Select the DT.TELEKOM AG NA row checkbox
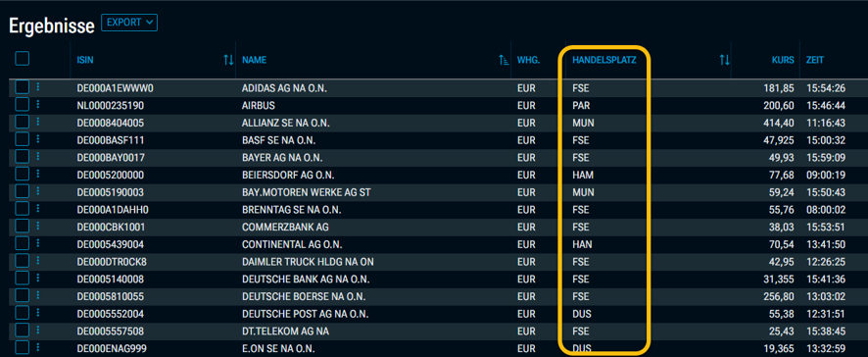 23,331
